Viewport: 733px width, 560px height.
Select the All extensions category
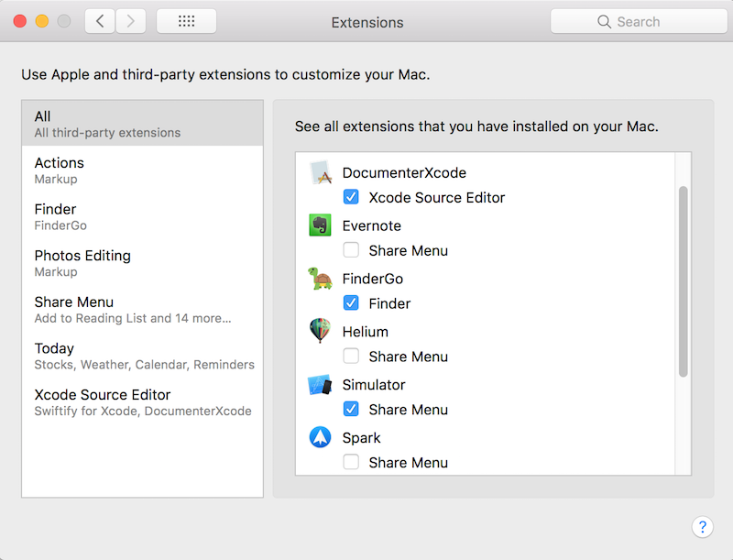click(143, 124)
